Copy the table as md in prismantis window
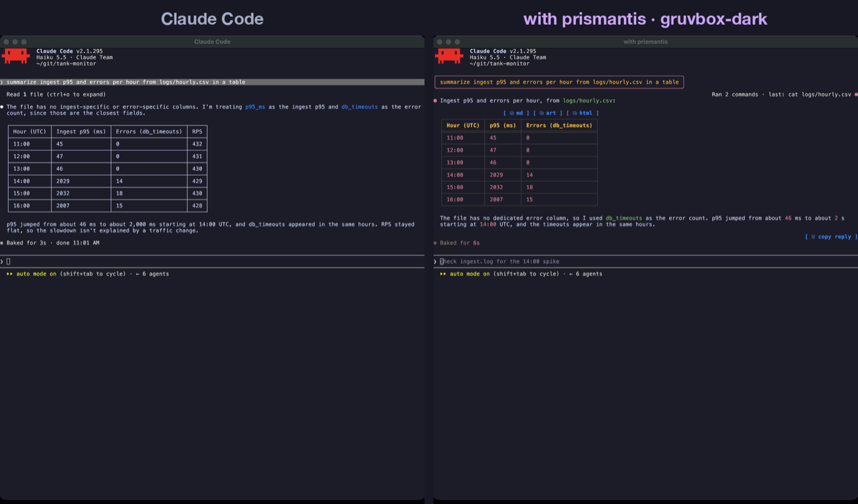This screenshot has height=504, width=858. coord(516,113)
